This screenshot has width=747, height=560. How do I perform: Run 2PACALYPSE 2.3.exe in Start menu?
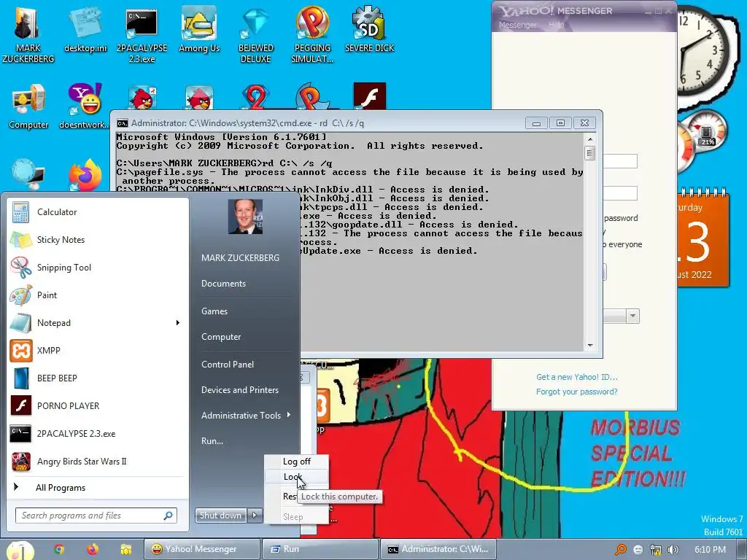click(x=98, y=433)
